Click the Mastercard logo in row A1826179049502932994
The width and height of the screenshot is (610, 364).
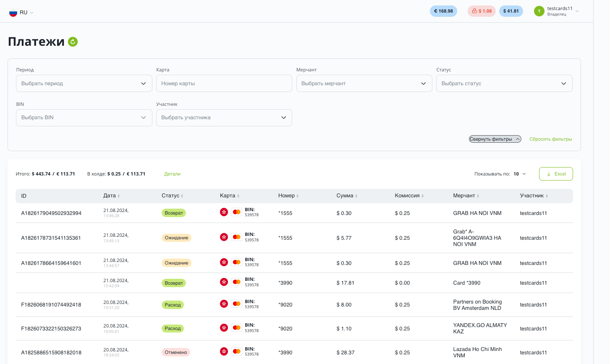pos(237,212)
